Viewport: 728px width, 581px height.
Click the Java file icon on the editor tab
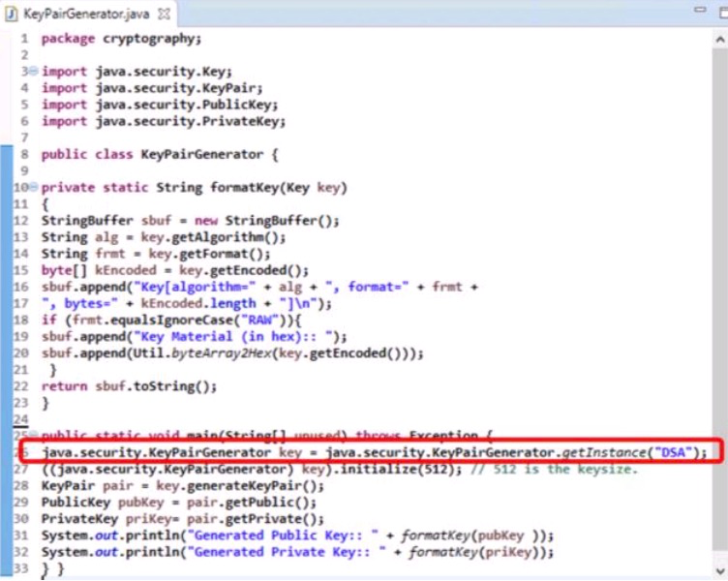point(11,15)
